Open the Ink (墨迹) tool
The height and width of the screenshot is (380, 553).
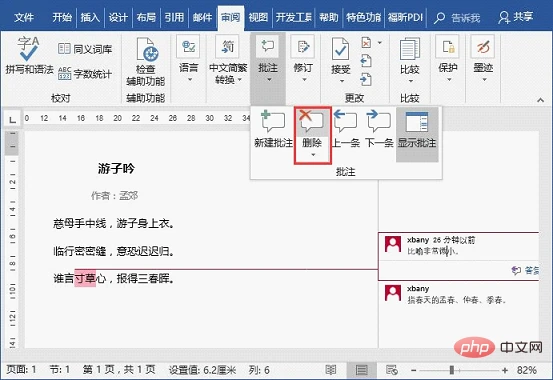483,59
